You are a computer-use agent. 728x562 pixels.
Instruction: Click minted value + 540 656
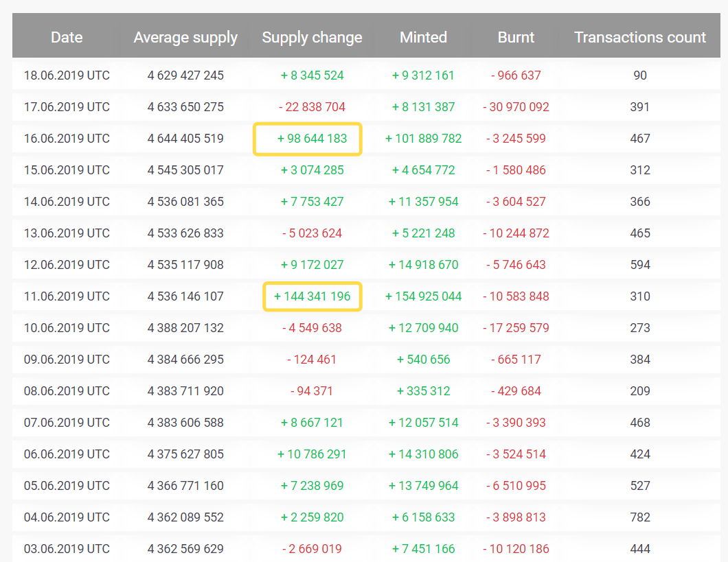[x=424, y=359]
